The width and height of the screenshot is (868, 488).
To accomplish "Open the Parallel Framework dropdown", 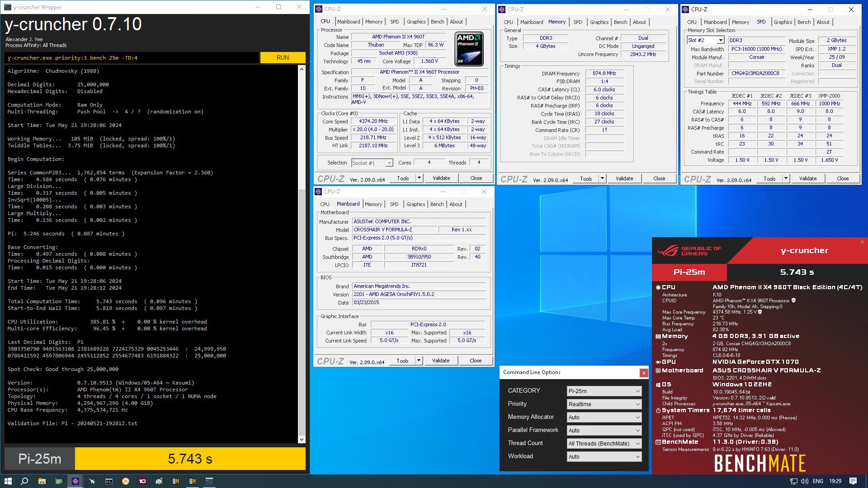I will tap(604, 431).
